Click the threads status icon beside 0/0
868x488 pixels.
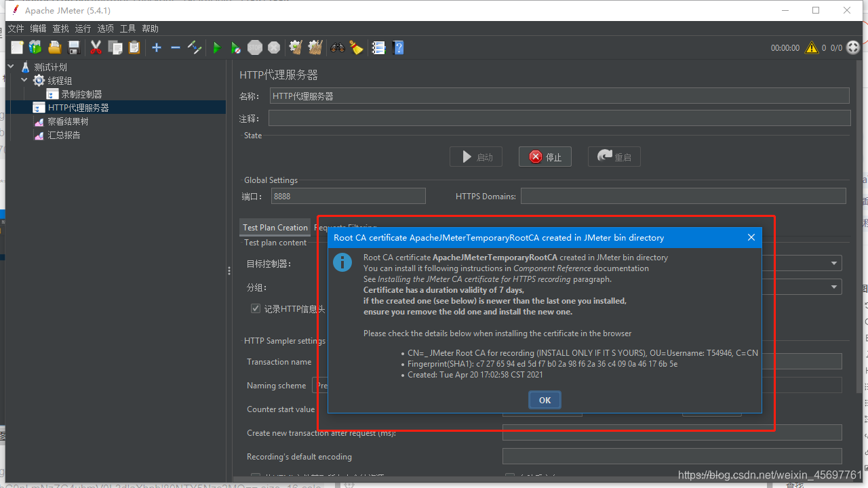[853, 48]
